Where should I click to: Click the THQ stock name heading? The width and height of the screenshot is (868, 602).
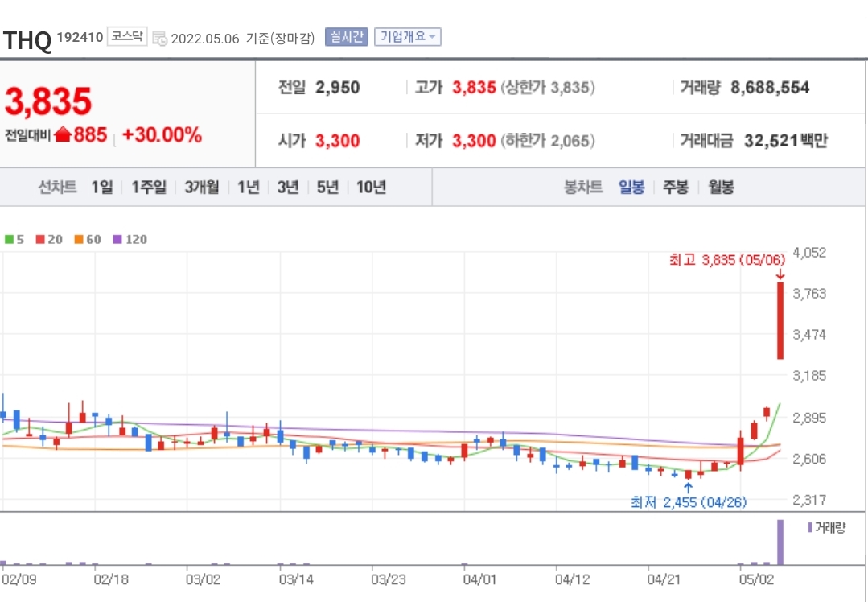tap(27, 40)
